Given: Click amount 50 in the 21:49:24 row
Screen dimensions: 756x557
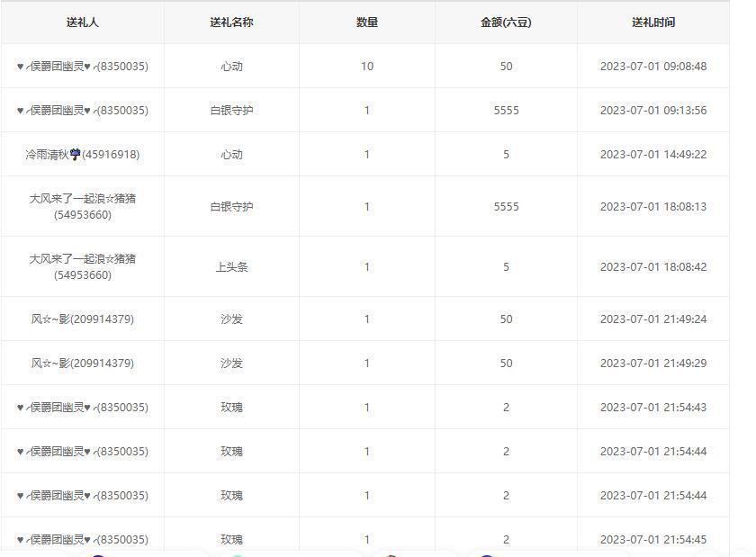Looking at the screenshot, I should (x=506, y=319).
